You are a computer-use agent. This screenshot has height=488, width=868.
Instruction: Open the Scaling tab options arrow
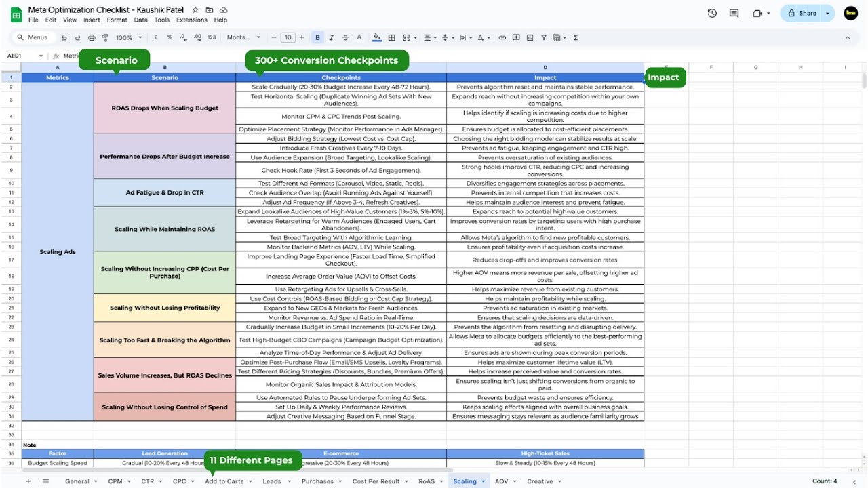pos(483,481)
